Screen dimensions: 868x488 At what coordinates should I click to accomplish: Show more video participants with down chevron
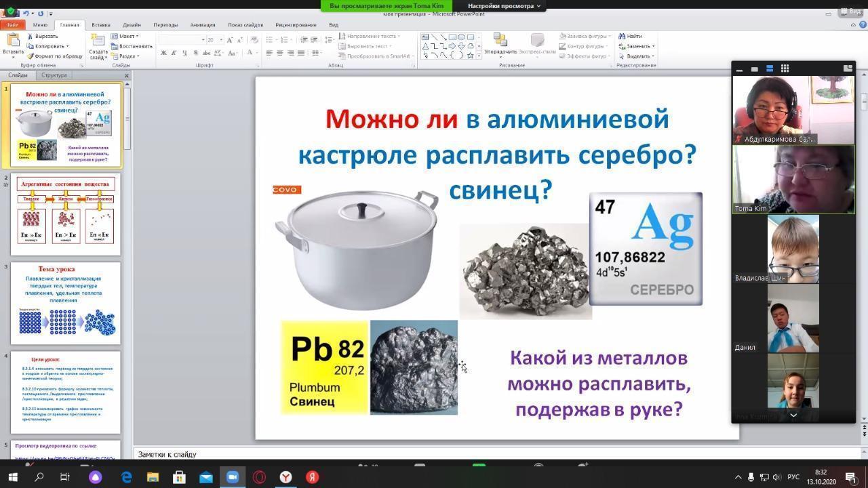[793, 415]
